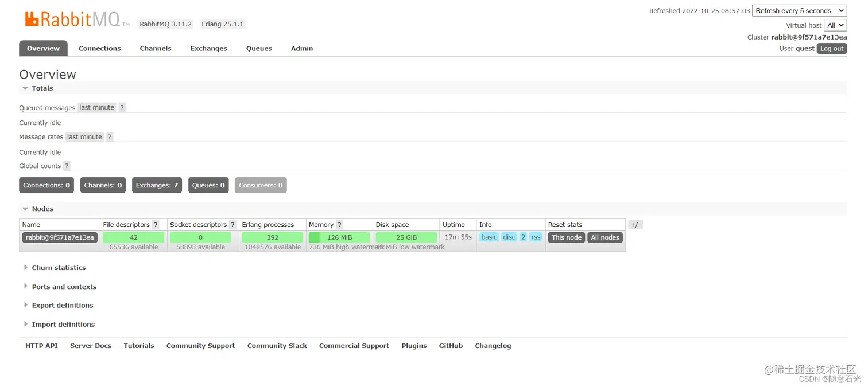Image resolution: width=868 pixels, height=387 pixels.
Task: Click the 1048576 available text
Action: click(273, 247)
